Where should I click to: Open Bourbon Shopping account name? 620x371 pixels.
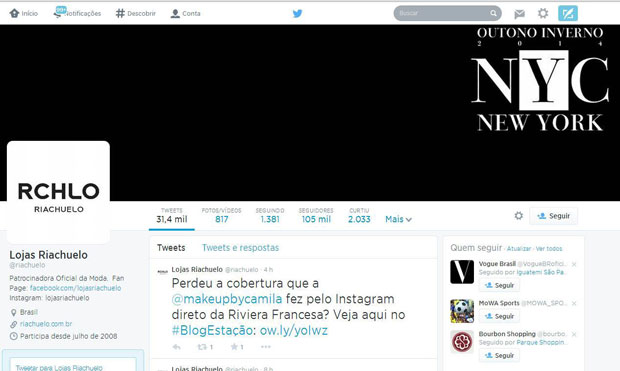(507, 334)
